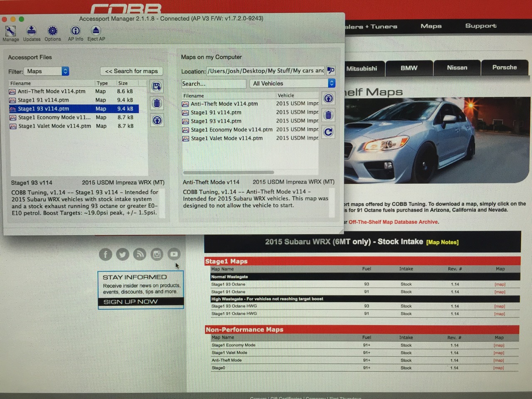Click SIGN UP NOW button
The image size is (532, 399).
pyautogui.click(x=141, y=302)
